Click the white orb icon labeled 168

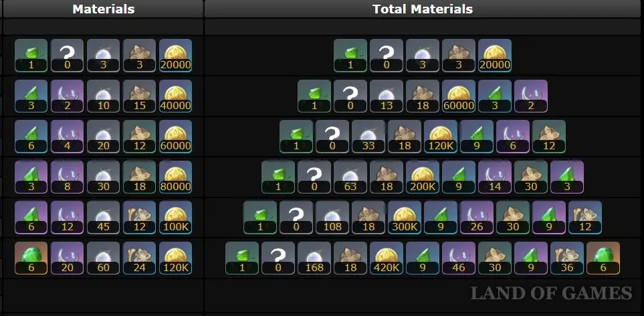pos(314,258)
